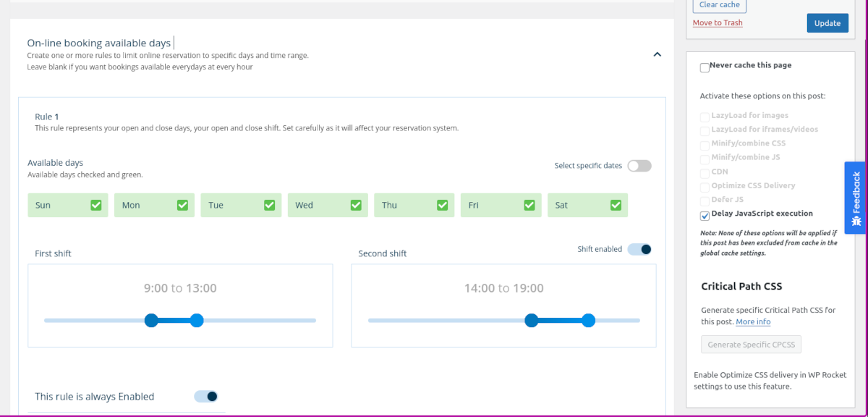Uncheck the Tue available day checkmark
Screen dimensions: 868x417
click(270, 205)
